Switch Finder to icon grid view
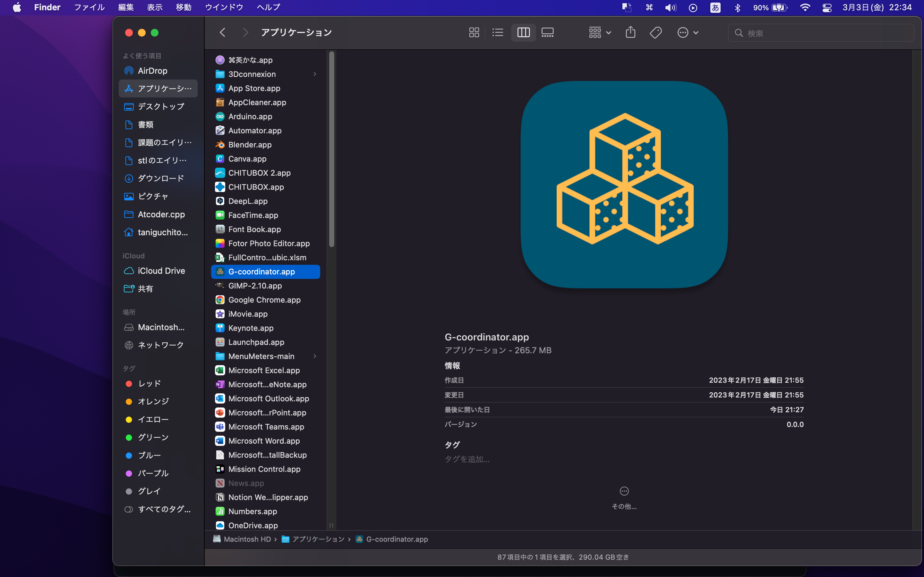 [474, 32]
